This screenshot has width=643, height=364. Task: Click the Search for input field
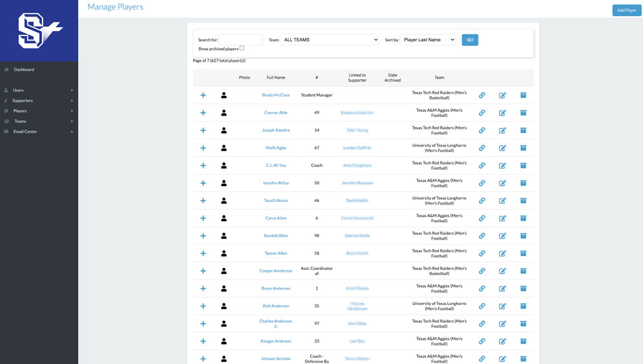241,40
